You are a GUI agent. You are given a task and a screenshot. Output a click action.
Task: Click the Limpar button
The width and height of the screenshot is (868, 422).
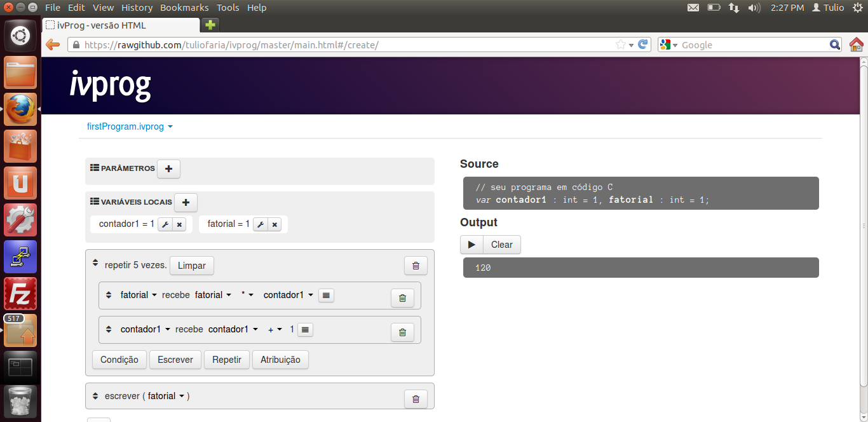191,266
